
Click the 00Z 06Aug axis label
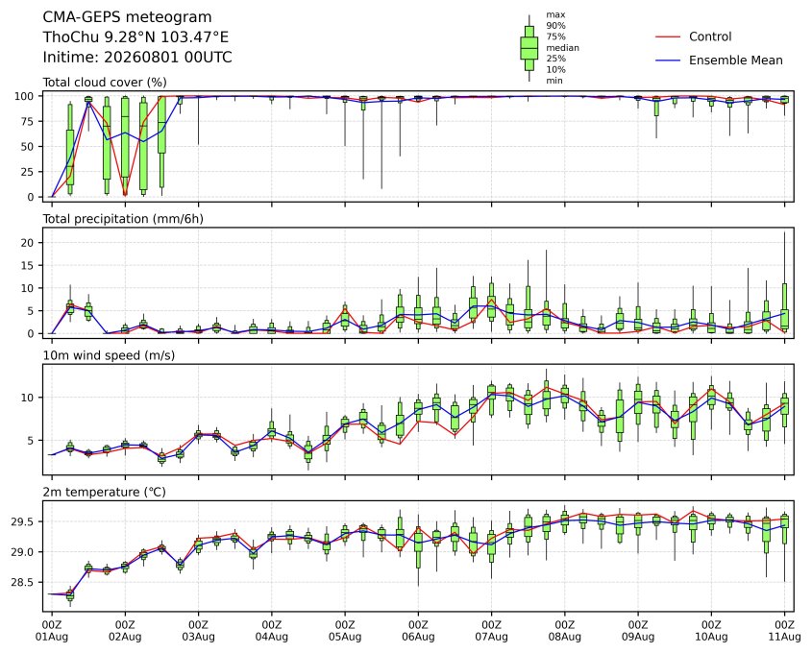coord(418,631)
